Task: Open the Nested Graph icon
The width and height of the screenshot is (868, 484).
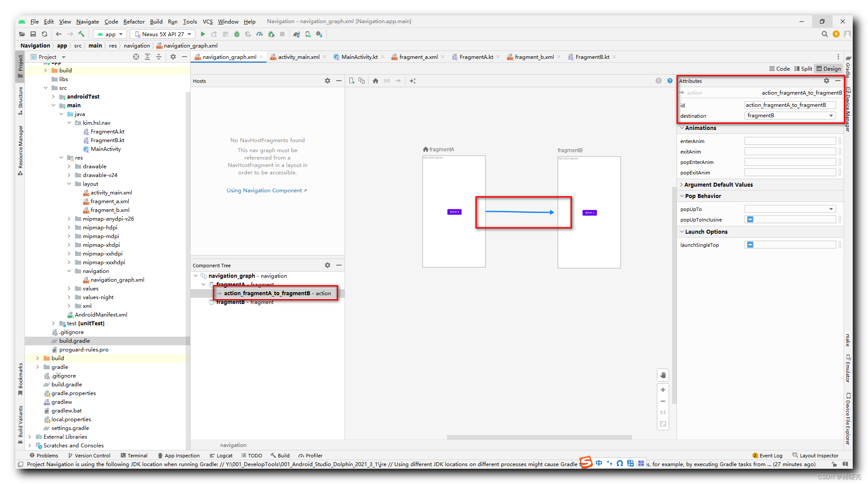Action: point(362,81)
